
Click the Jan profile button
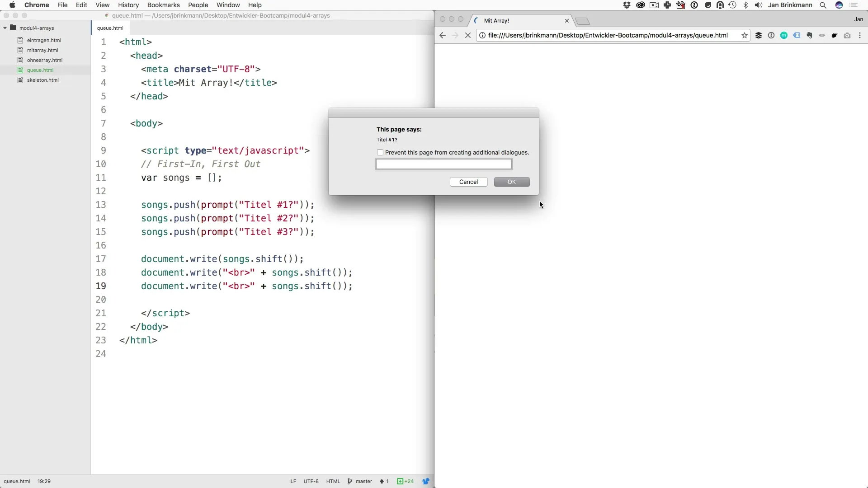859,19
